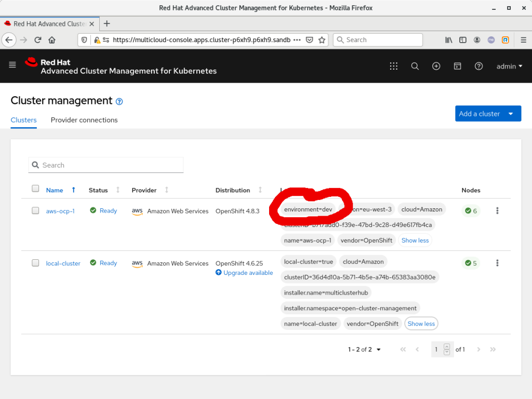Image resolution: width=532 pixels, height=399 pixels.
Task: Show connection security lock info
Action: click(x=97, y=40)
